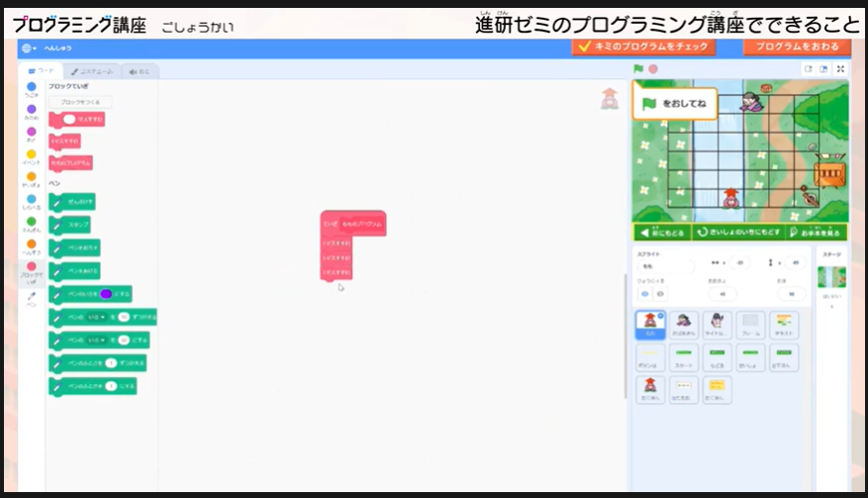This screenshot has width=868, height=498.
Task: Select the フレーム sprite thumbnail
Action: [x=750, y=324]
